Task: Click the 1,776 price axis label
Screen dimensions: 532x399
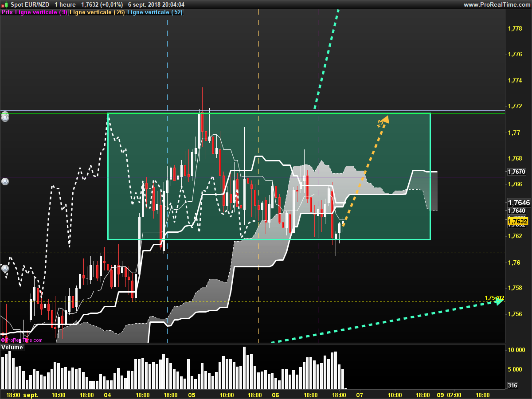Action: (515, 54)
